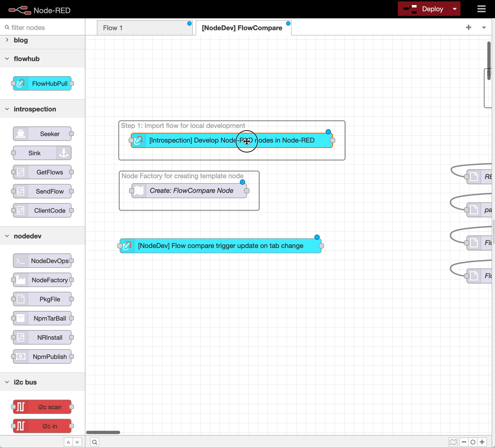Image resolution: width=495 pixels, height=448 pixels.
Task: Click output port of Flow compare trigger node
Action: coord(321,246)
